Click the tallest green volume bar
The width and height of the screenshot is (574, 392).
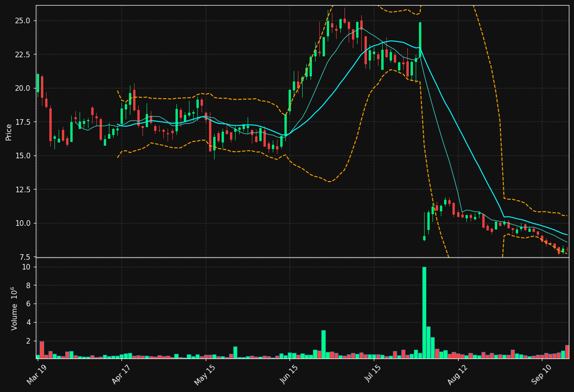[x=424, y=312]
